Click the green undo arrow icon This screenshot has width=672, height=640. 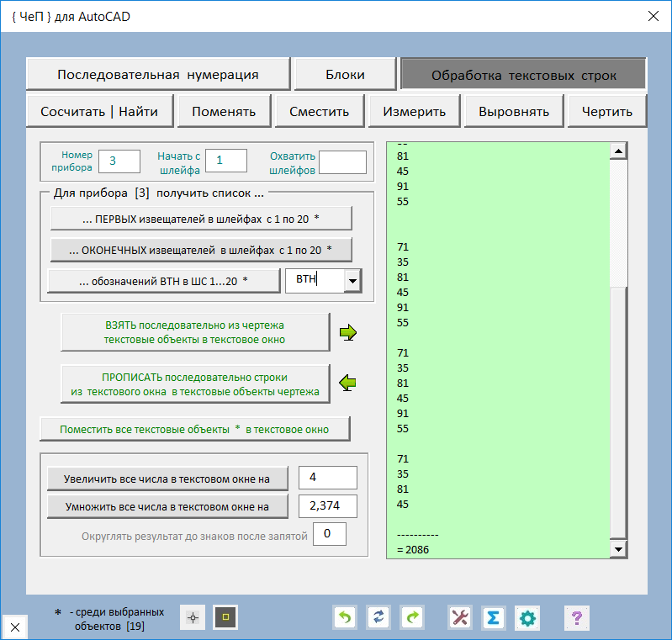click(345, 618)
